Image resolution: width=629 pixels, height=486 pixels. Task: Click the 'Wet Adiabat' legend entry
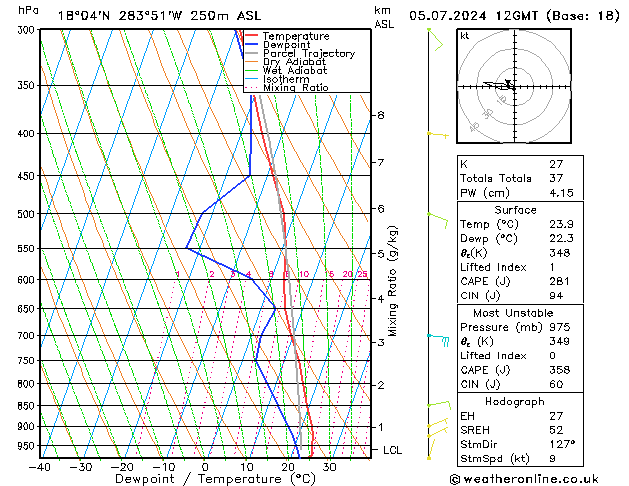(x=295, y=70)
